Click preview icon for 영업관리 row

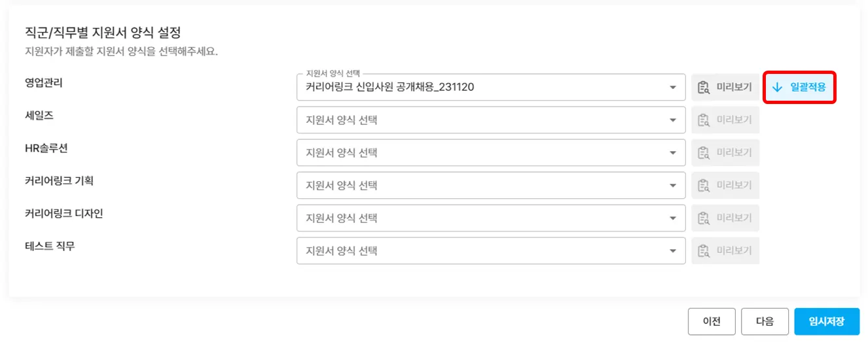pos(704,87)
